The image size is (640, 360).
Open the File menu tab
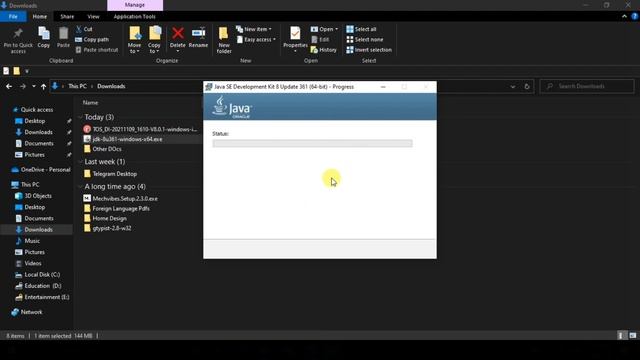(13, 16)
